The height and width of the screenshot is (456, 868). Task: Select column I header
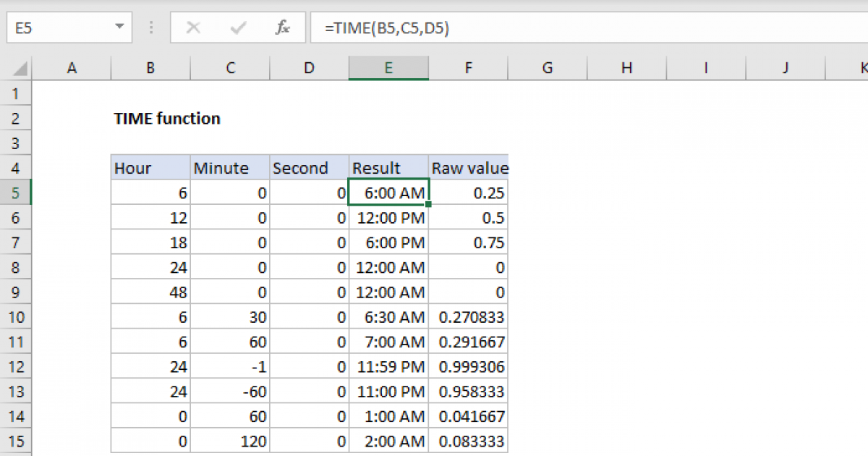(x=705, y=68)
